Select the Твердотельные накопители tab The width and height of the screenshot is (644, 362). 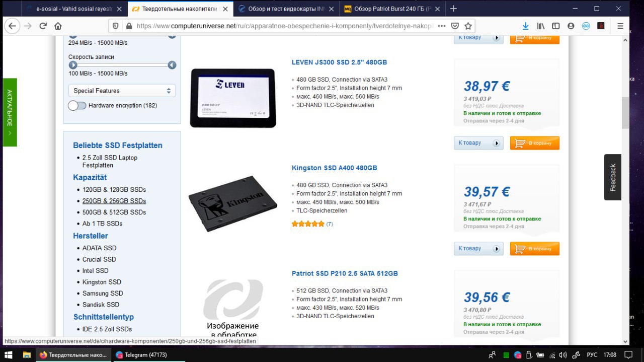point(179,9)
